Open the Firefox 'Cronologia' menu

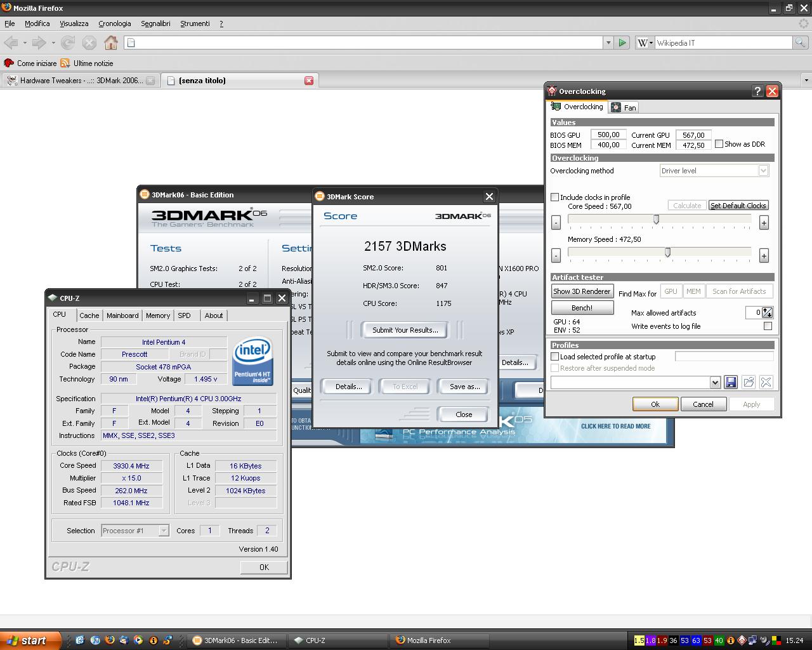pyautogui.click(x=115, y=23)
